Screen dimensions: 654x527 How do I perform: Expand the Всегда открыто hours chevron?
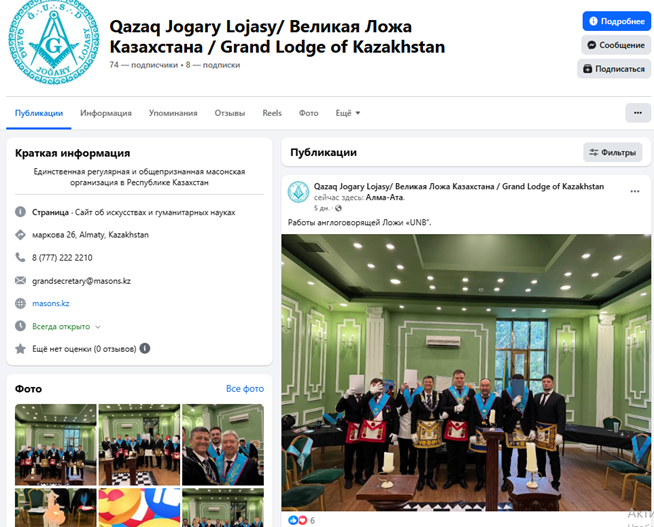(x=98, y=327)
